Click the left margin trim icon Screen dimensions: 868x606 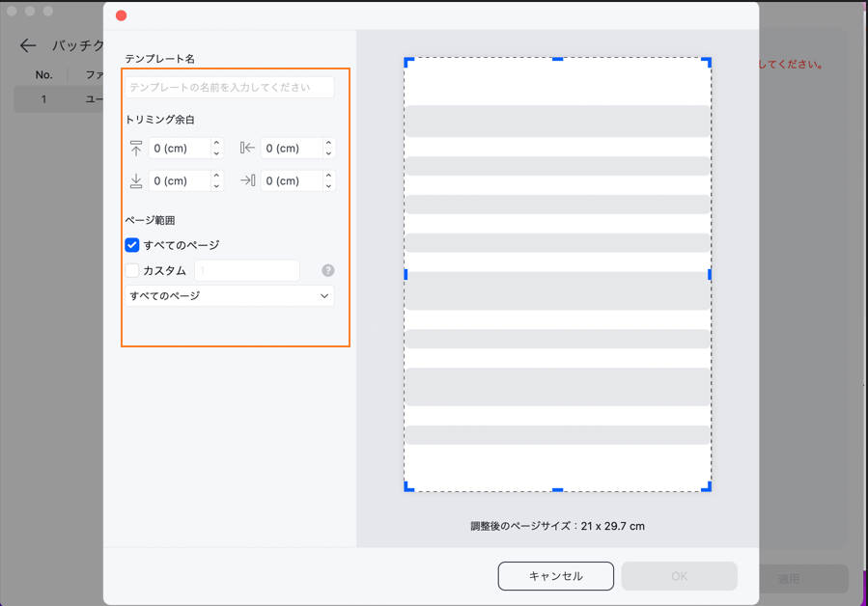pos(247,149)
